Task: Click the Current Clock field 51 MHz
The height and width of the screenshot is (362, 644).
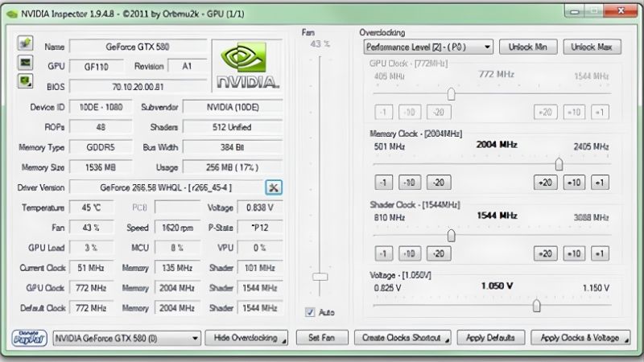Action: tap(91, 268)
